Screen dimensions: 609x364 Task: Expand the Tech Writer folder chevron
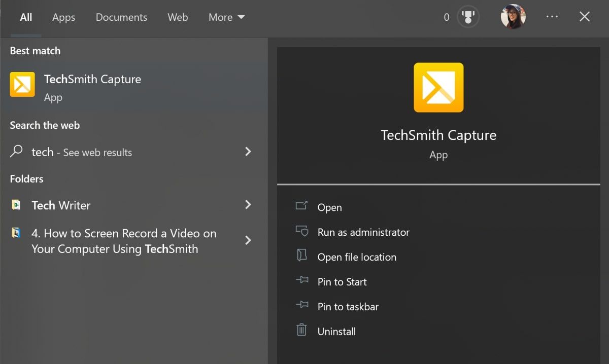(x=248, y=205)
